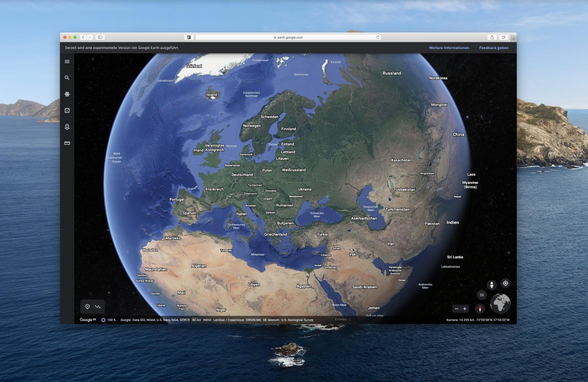Click the 'Libyen' label
The height and width of the screenshot is (382, 588).
(254, 285)
